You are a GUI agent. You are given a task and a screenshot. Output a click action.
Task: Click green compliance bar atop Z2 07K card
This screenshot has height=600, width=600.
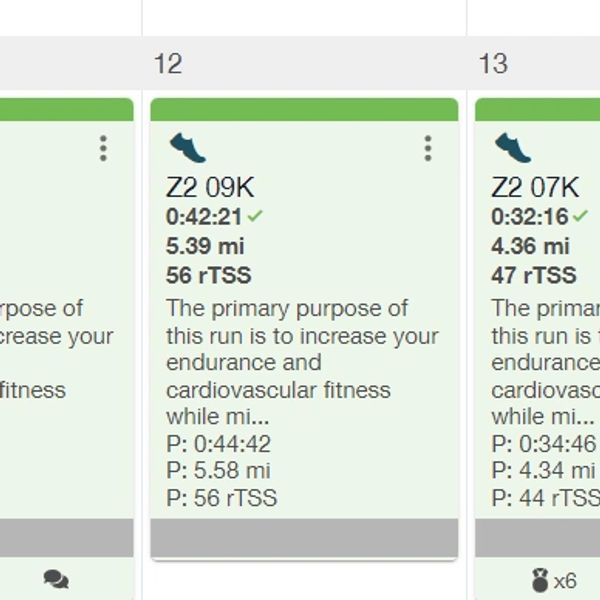537,109
